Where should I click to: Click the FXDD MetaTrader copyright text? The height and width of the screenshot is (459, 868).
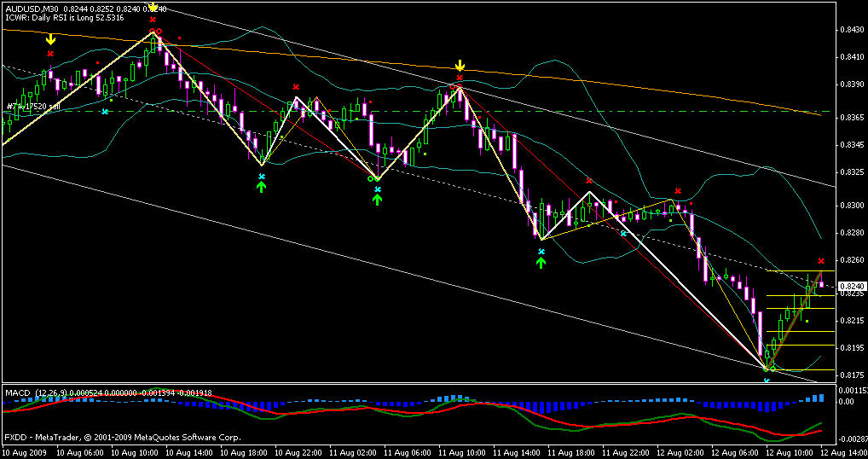click(x=122, y=437)
